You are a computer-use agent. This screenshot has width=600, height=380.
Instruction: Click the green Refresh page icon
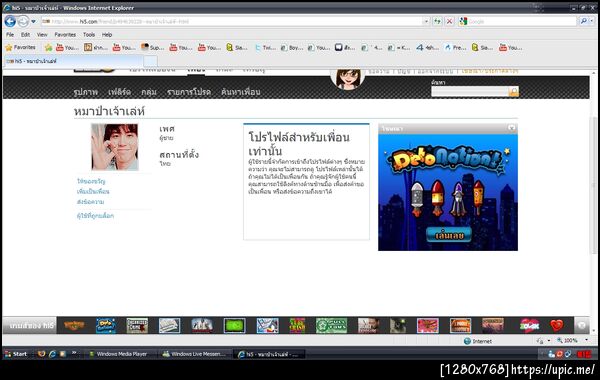437,21
